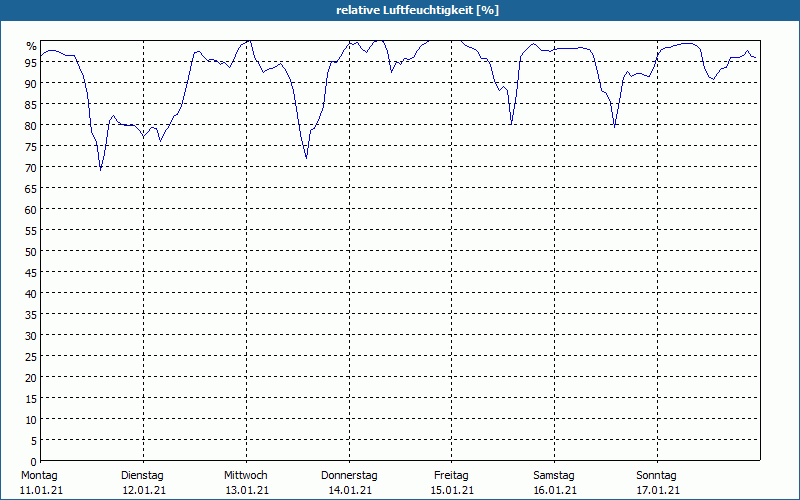
Task: Click Friday's humidity dip at 80%
Action: tap(511, 123)
